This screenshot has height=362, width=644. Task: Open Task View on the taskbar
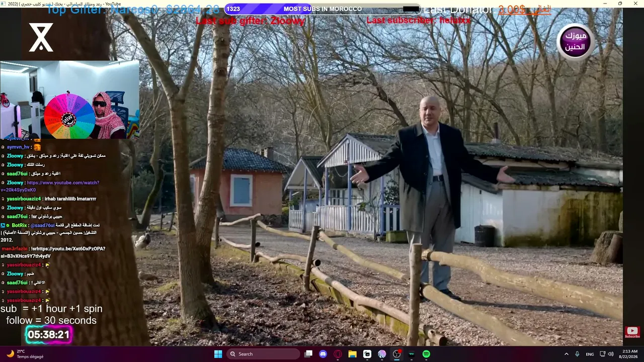[308, 354]
